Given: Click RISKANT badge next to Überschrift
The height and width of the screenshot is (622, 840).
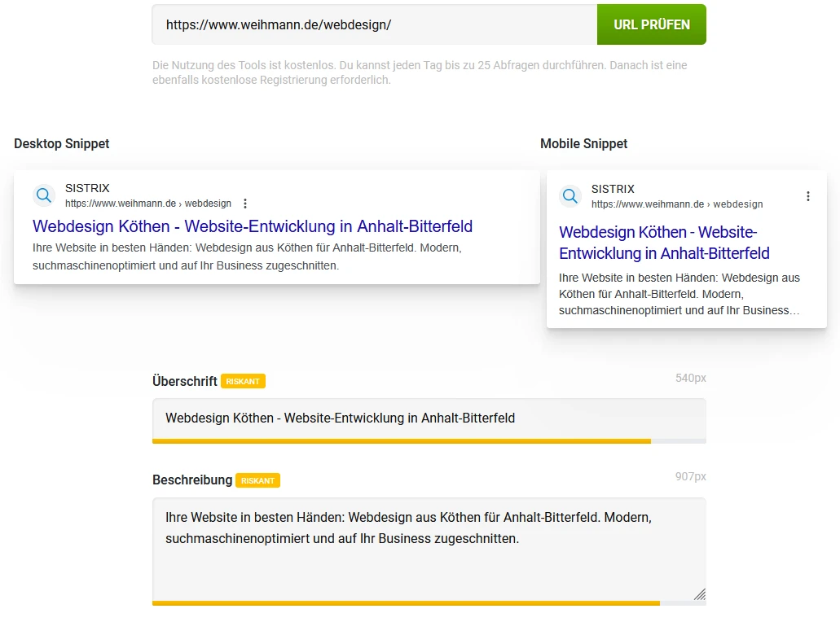Looking at the screenshot, I should pos(243,381).
